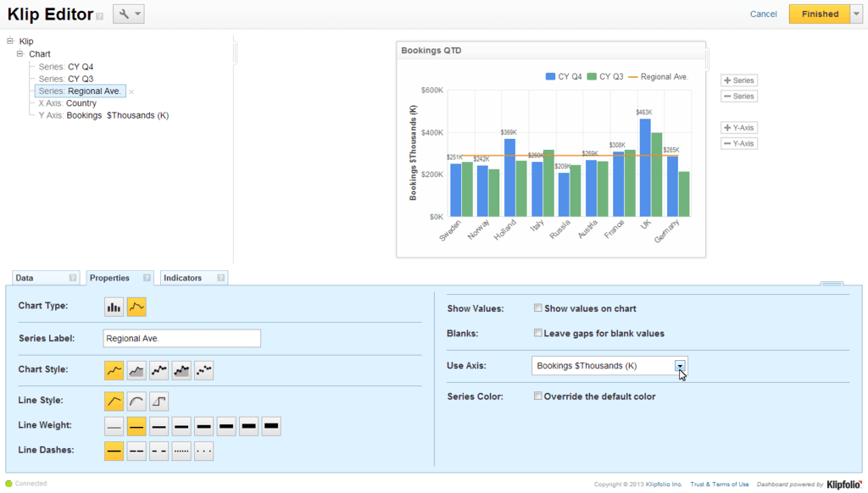Add a new Series button
Viewport: 868px width, 493px height.
point(739,80)
